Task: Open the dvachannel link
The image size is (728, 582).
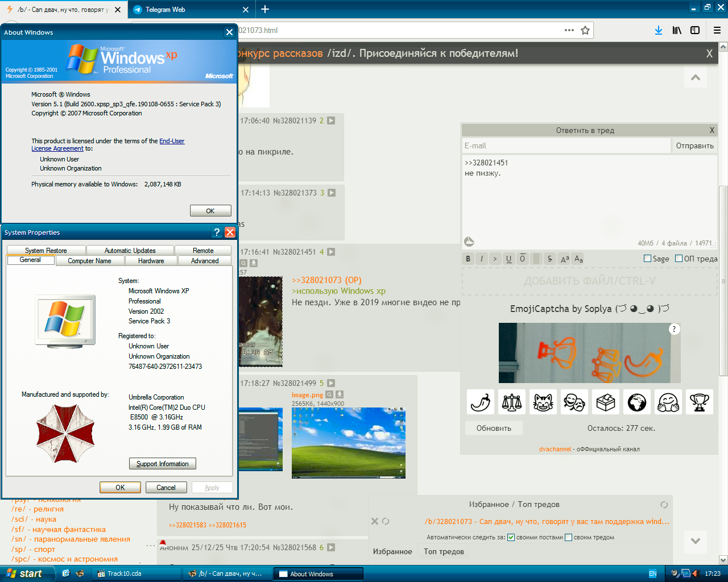Action: click(x=555, y=449)
